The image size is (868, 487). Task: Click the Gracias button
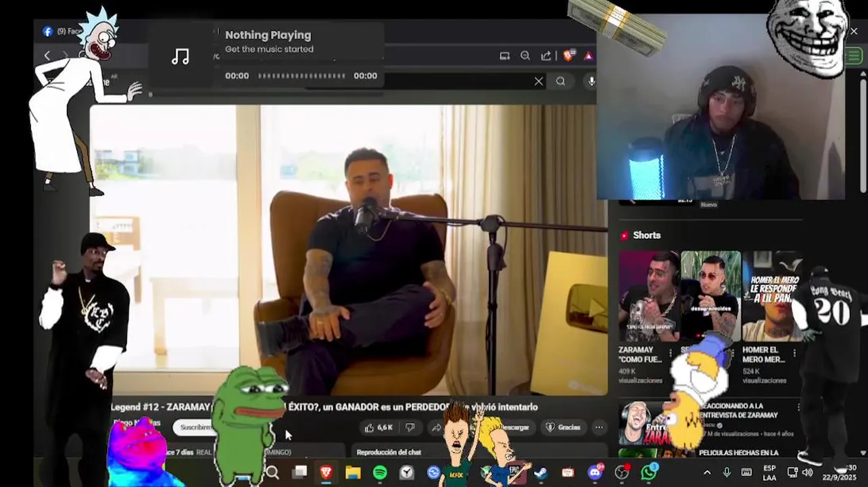coord(563,427)
